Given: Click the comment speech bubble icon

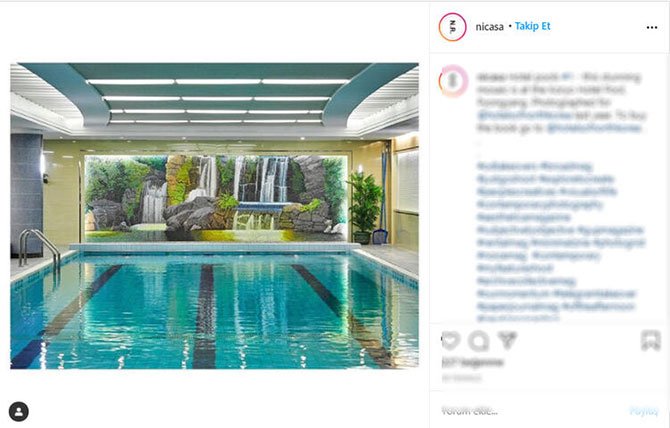Looking at the screenshot, I should point(479,341).
